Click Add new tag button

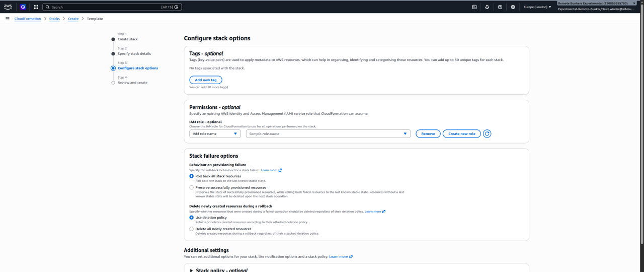[x=206, y=80]
